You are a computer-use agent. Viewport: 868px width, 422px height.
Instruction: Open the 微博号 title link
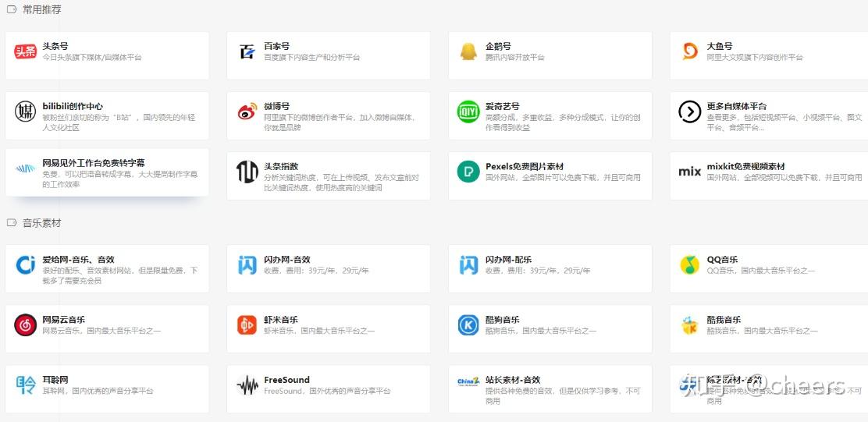click(x=277, y=106)
